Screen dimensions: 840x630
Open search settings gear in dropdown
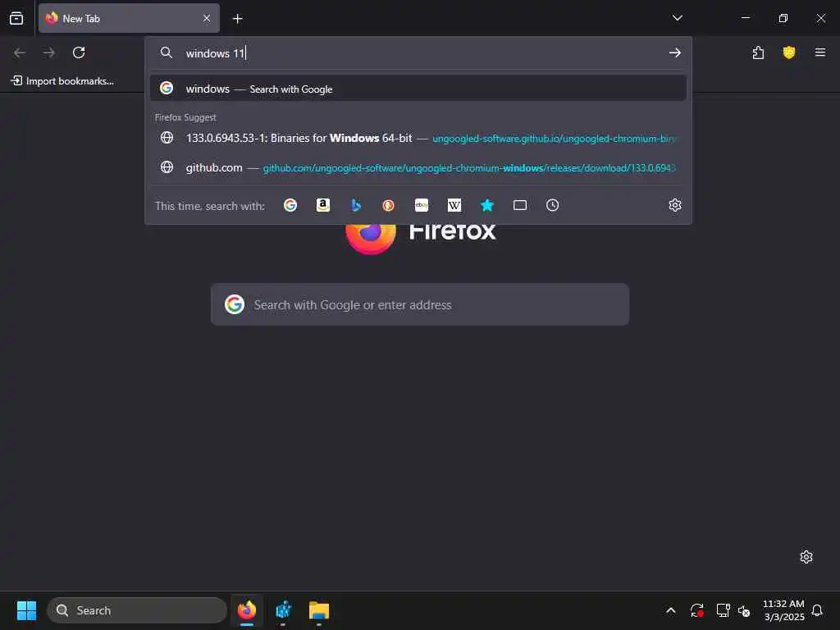[x=675, y=205]
